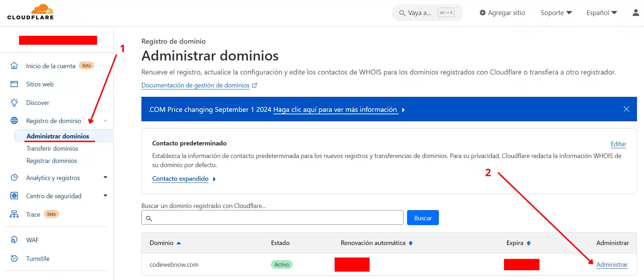This screenshot has width=644, height=280.
Task: Click the Centro de seguridad icon
Action: pos(14,196)
